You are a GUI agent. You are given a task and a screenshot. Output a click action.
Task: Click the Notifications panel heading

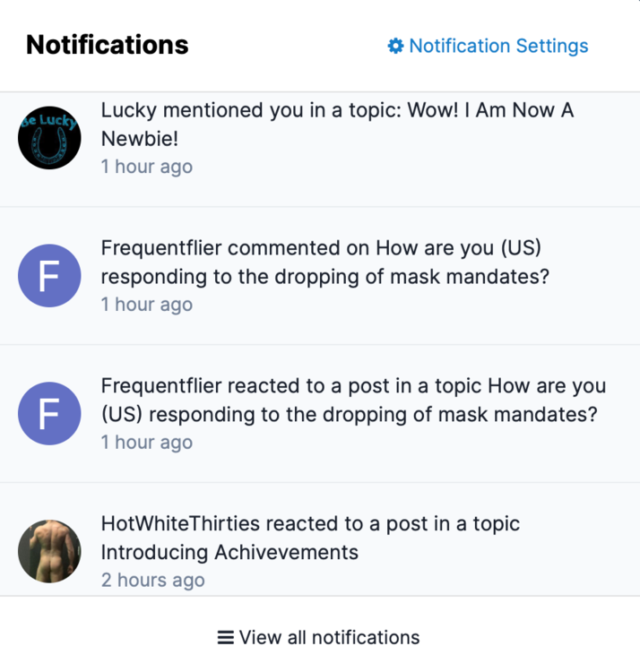pyautogui.click(x=108, y=45)
